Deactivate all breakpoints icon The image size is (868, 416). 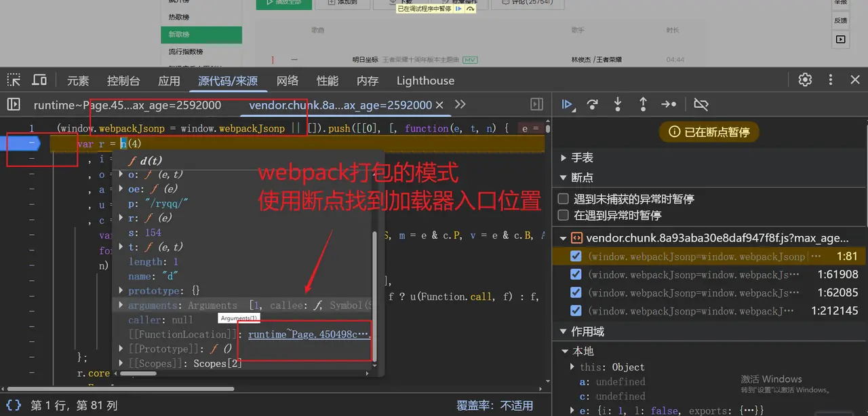(x=701, y=105)
